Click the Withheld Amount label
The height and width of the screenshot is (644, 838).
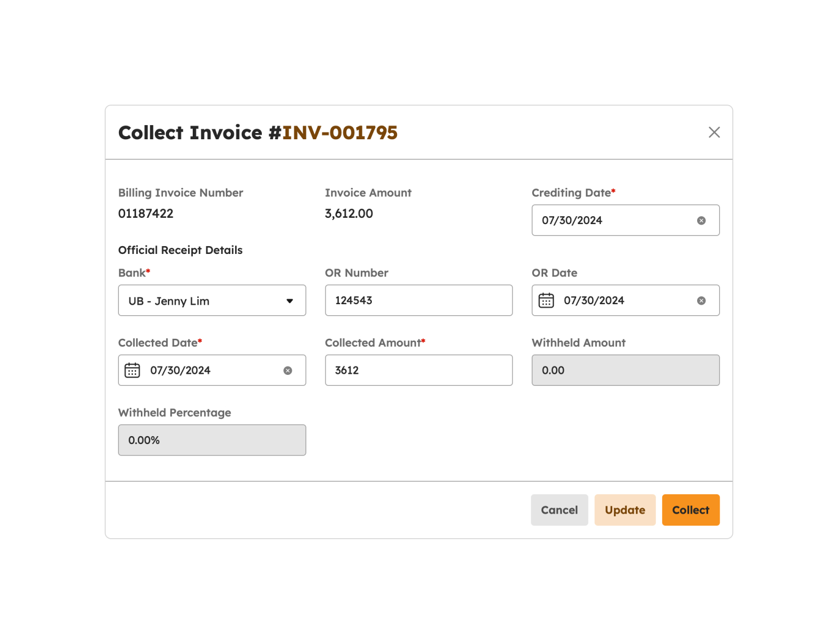pyautogui.click(x=579, y=343)
